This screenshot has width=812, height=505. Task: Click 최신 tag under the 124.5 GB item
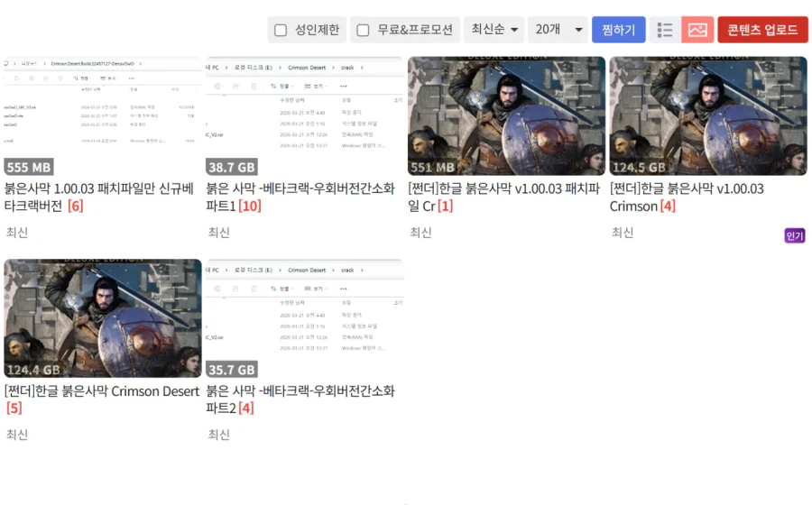623,233
